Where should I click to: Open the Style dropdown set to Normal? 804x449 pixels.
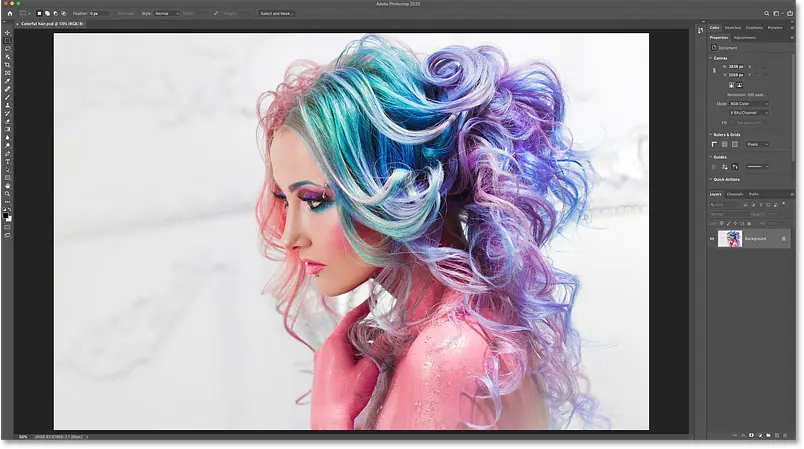tap(167, 13)
